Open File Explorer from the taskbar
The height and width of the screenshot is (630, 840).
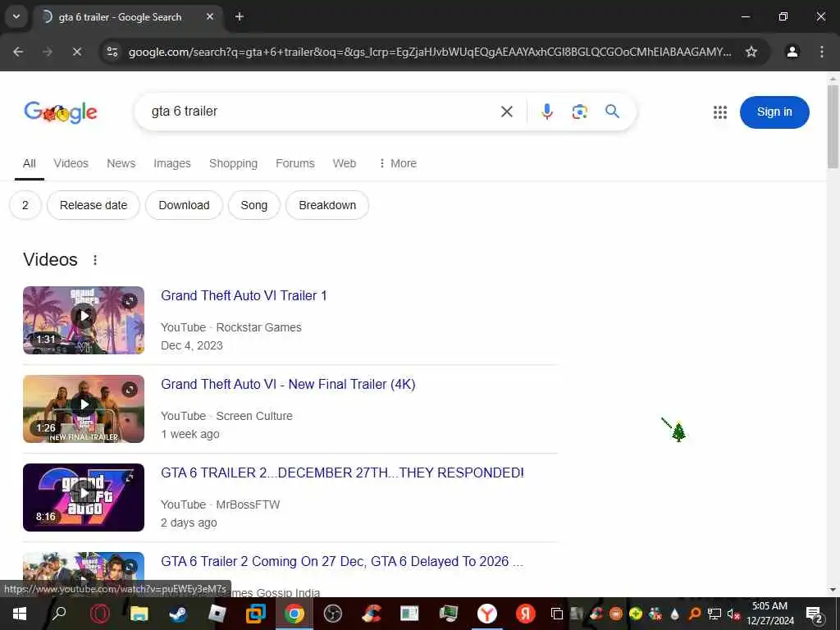pos(139,614)
